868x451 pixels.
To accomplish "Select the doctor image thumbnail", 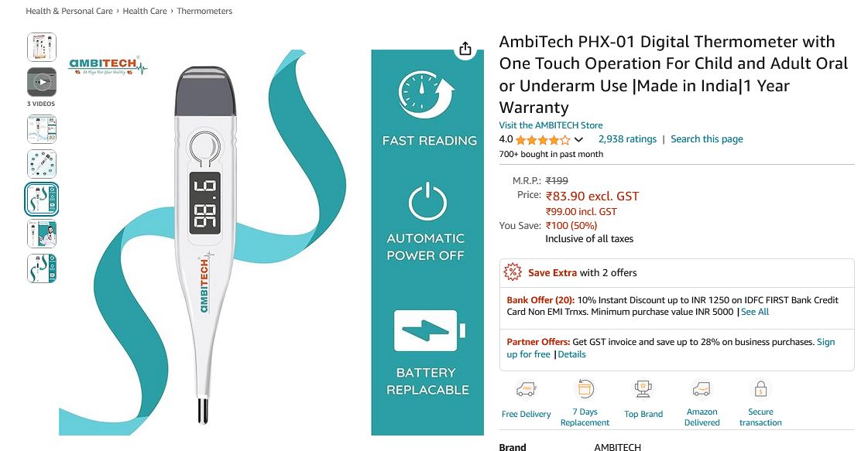I will 42,234.
